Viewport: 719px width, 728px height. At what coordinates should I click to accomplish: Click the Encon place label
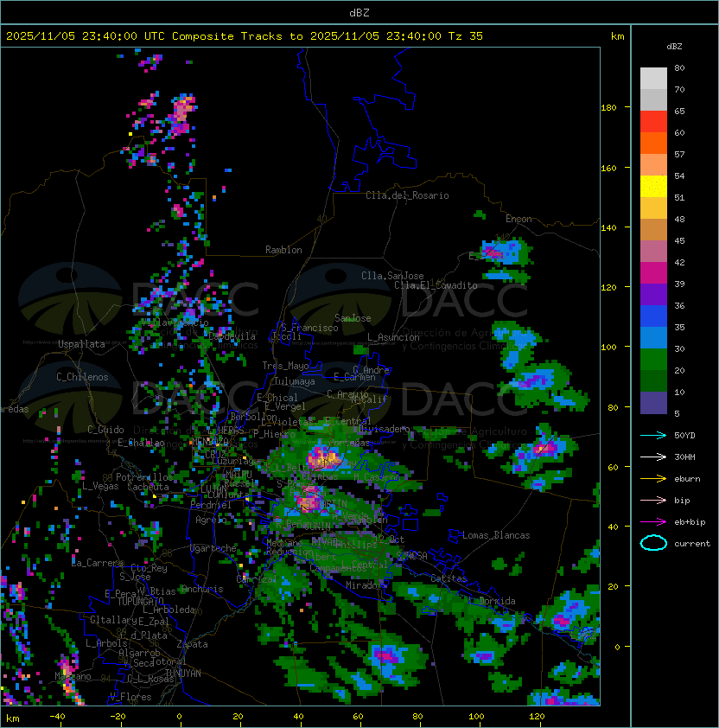(x=519, y=219)
